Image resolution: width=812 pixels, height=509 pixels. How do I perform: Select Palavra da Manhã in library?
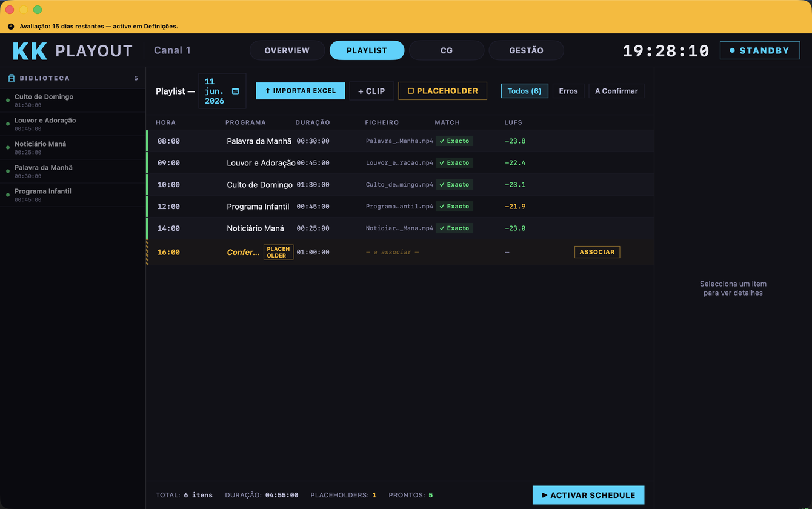tap(73, 171)
